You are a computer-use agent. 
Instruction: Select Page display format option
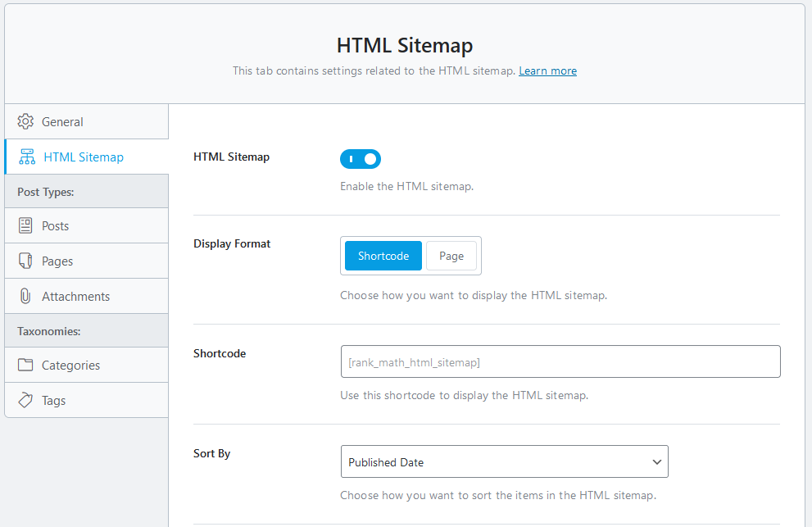tap(451, 256)
